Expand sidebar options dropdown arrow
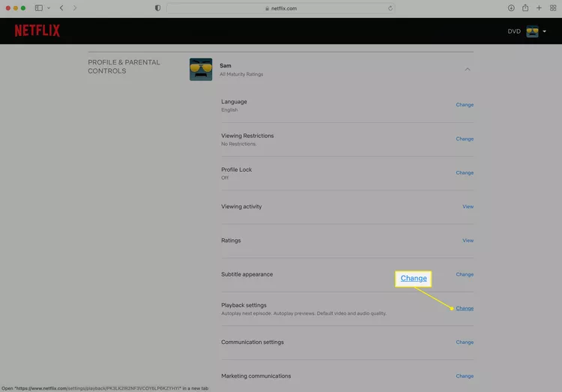 pos(49,7)
